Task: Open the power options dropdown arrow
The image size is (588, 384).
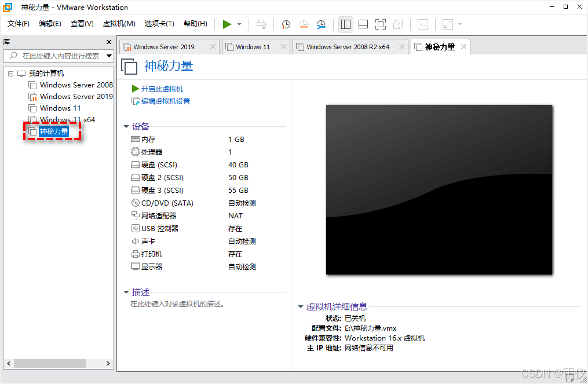Action: point(239,24)
